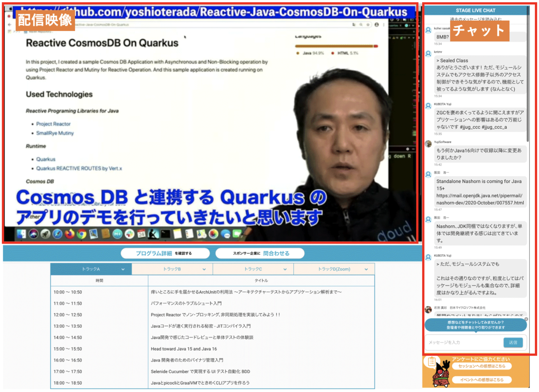539x392 pixels.
Task: Open セッションへの感想はこちら survey
Action: 482,366
